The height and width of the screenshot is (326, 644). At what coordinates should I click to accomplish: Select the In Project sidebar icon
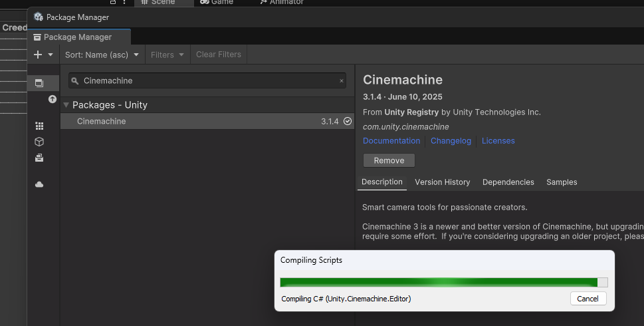click(x=39, y=83)
